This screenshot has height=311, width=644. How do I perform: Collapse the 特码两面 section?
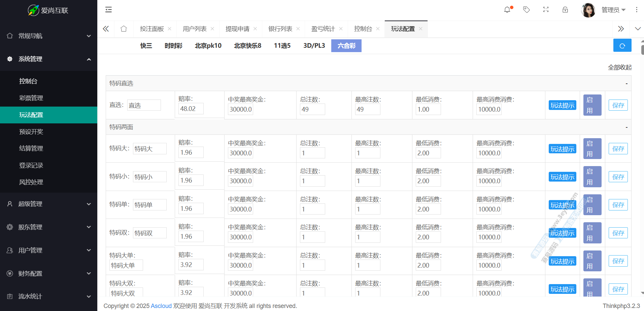pyautogui.click(x=626, y=127)
